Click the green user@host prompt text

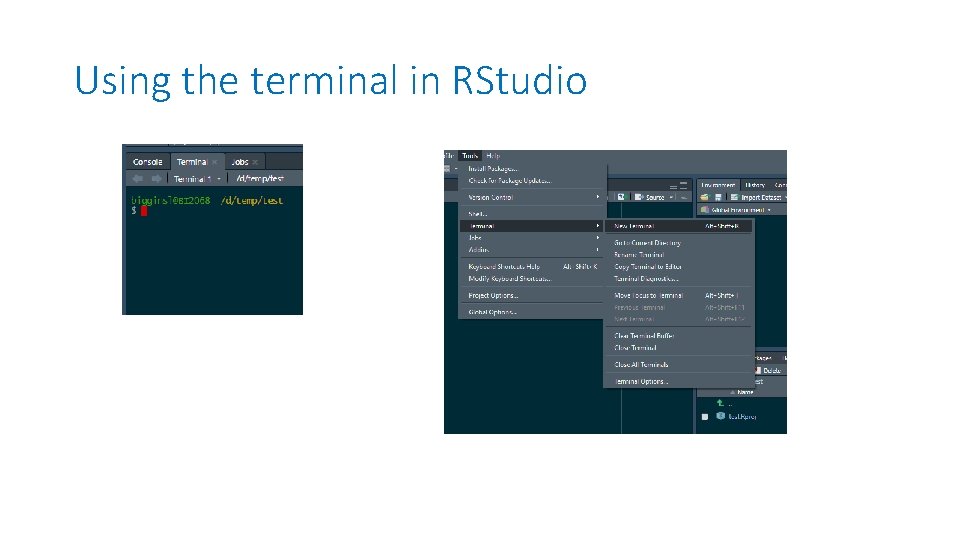click(x=171, y=201)
